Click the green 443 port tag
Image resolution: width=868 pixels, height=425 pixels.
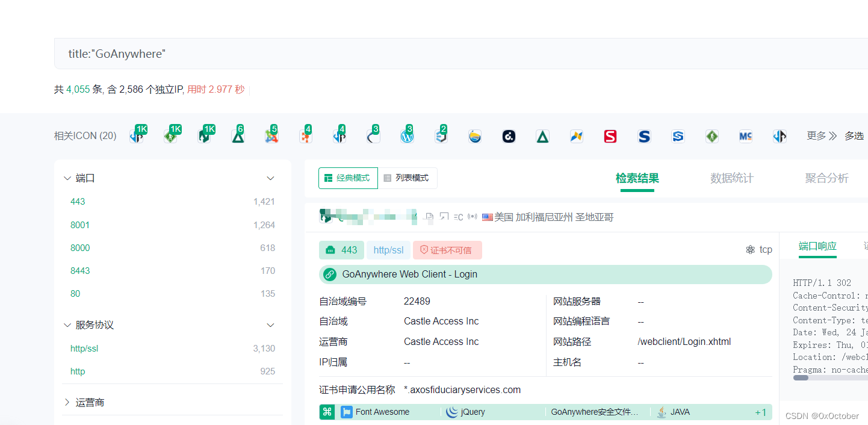coord(341,250)
